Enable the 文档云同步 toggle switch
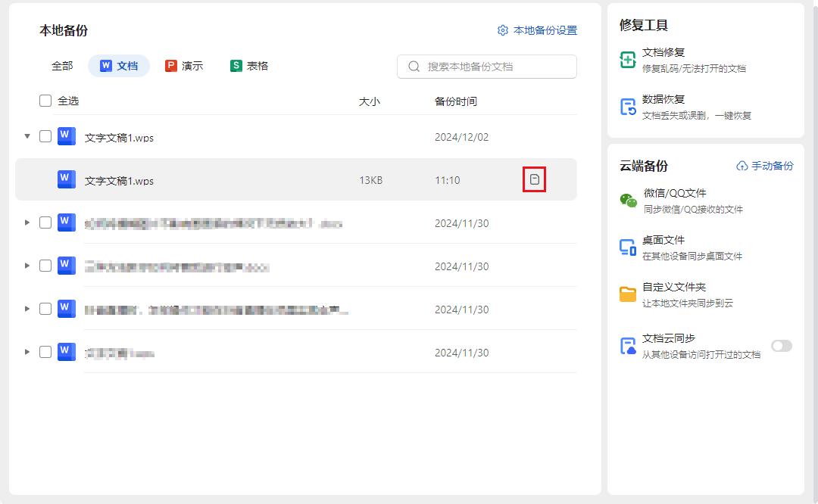 tap(781, 346)
